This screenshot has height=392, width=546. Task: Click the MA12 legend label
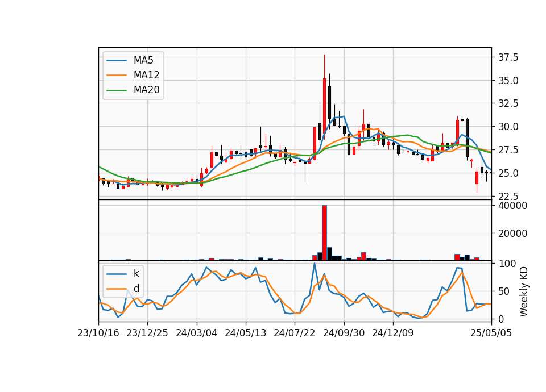pyautogui.click(x=146, y=75)
